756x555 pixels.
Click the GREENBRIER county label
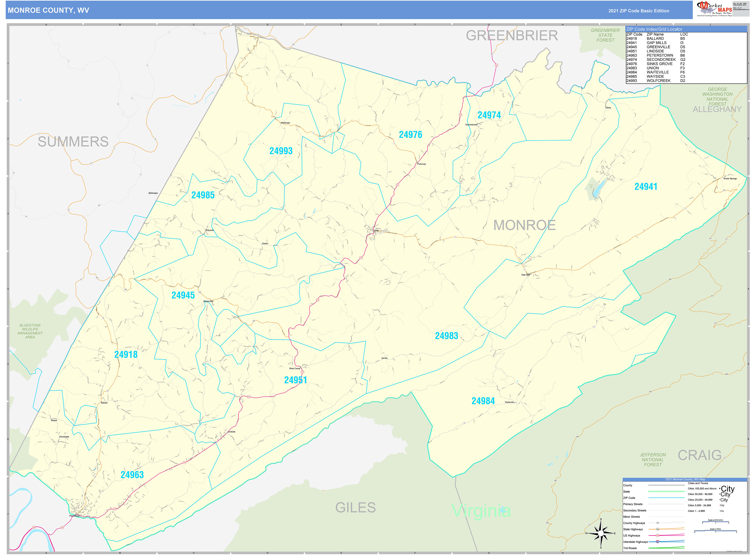pos(512,36)
